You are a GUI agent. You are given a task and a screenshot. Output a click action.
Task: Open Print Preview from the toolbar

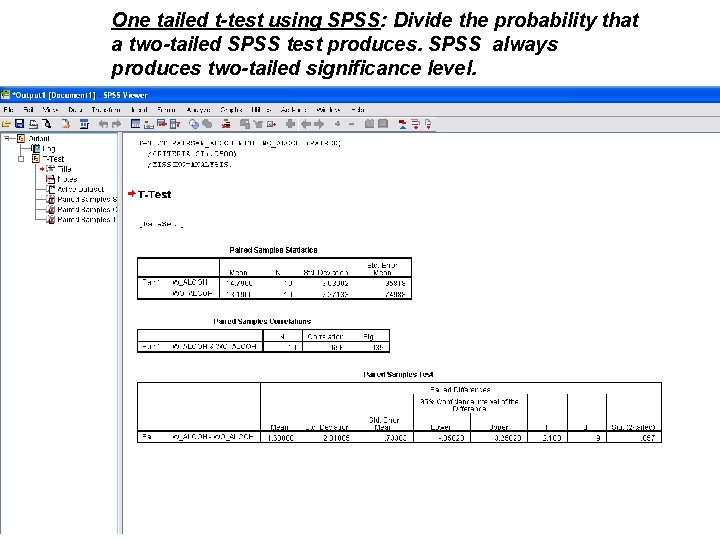[x=47, y=124]
